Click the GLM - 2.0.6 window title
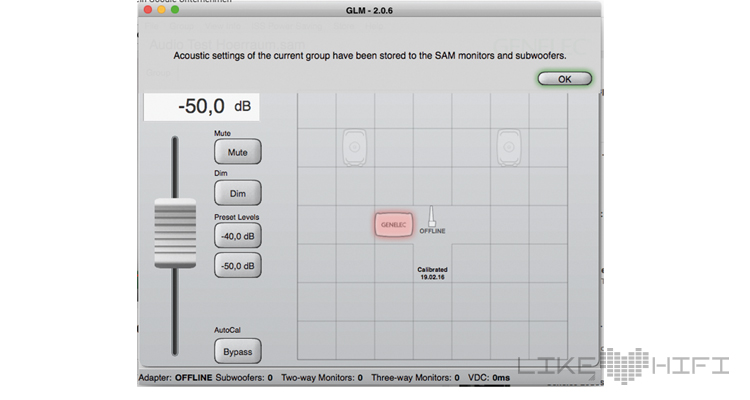 (369, 10)
